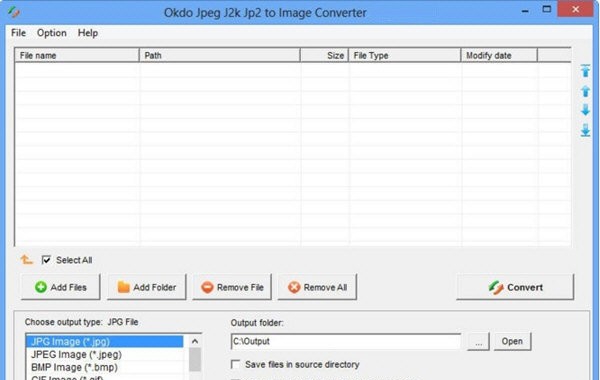600x380 pixels.
Task: Open the File menu
Action: [x=18, y=33]
